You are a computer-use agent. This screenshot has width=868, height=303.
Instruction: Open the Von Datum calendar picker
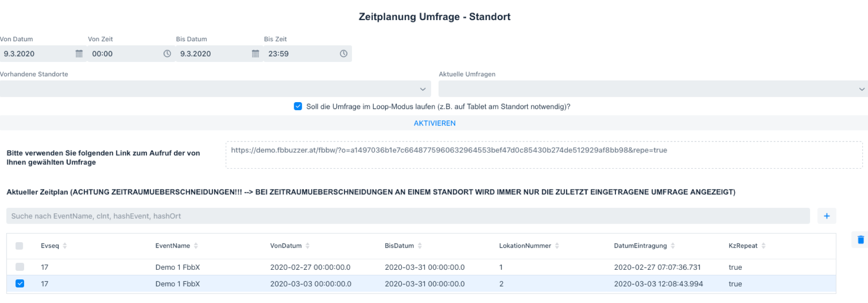click(x=79, y=54)
